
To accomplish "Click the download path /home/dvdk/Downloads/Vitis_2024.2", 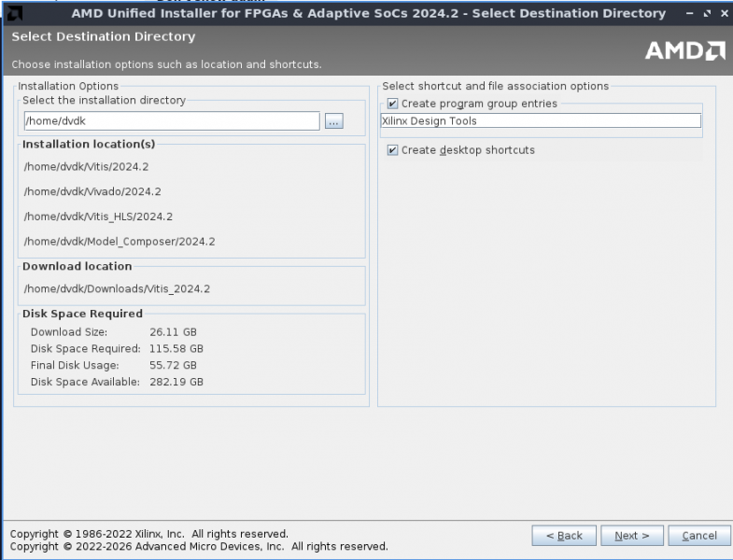I will click(117, 289).
